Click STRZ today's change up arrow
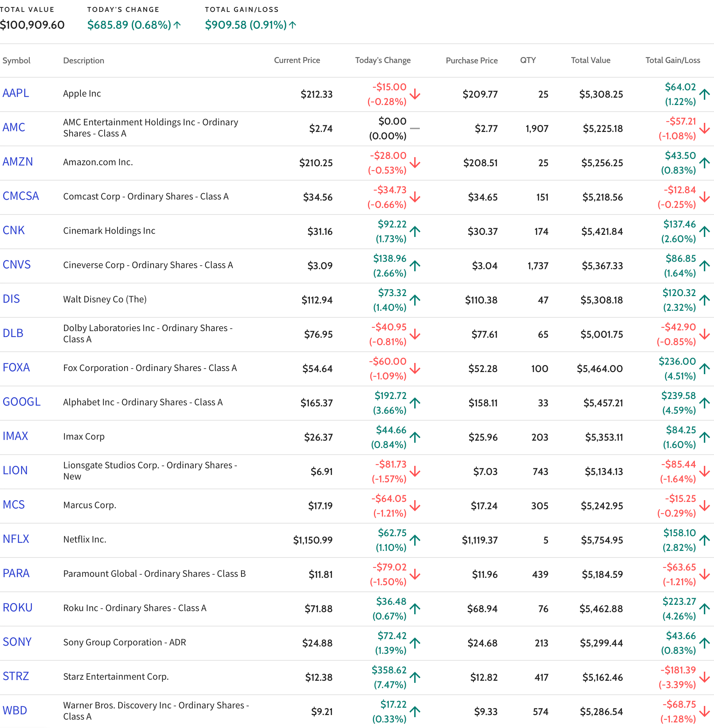The height and width of the screenshot is (728, 714). (415, 677)
